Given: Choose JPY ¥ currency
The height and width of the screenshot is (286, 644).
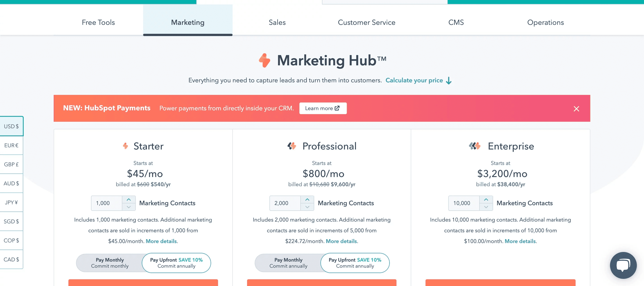Looking at the screenshot, I should [x=11, y=203].
